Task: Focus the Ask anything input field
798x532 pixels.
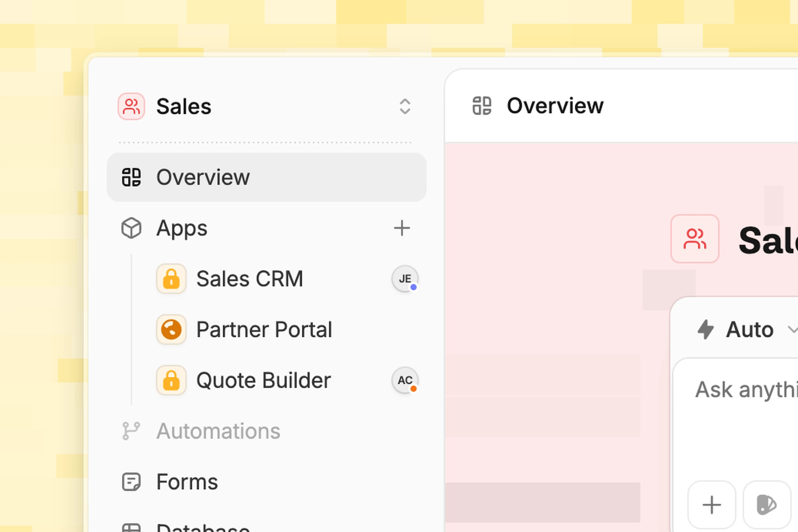Action: [746, 389]
